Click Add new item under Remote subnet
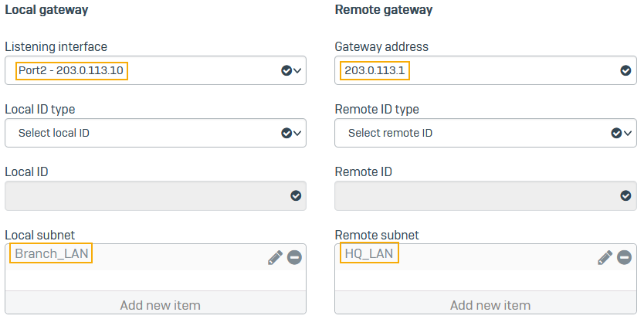This screenshot has width=644, height=319. pyautogui.click(x=490, y=305)
